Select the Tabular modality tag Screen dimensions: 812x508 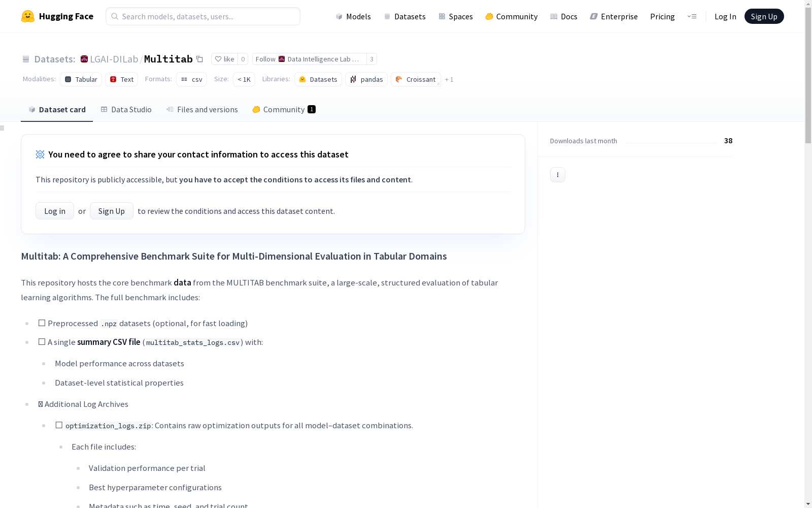click(x=81, y=79)
